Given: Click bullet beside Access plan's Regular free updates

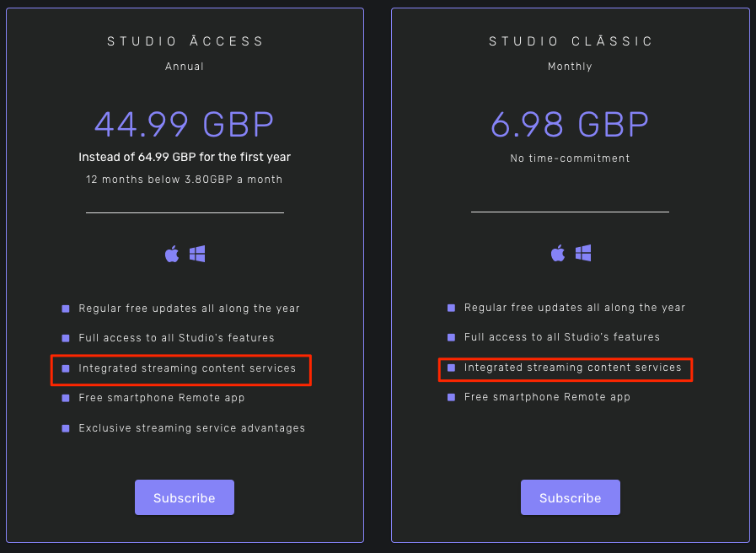Looking at the screenshot, I should click(66, 309).
